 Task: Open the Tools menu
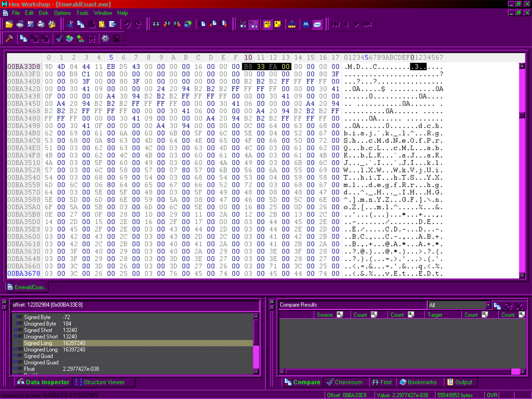(x=82, y=13)
